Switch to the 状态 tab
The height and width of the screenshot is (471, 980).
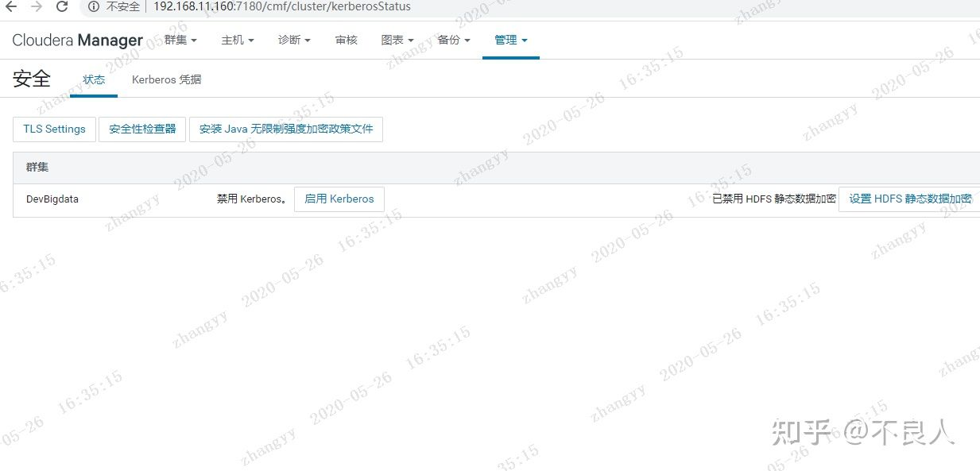pyautogui.click(x=94, y=80)
